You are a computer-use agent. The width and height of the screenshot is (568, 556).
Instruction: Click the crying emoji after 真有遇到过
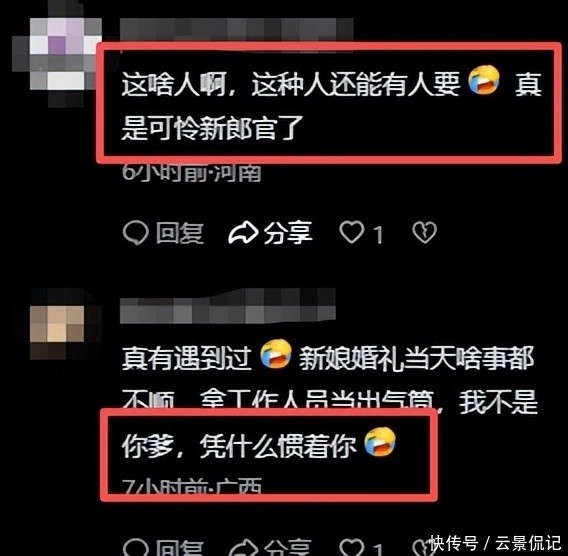(276, 354)
